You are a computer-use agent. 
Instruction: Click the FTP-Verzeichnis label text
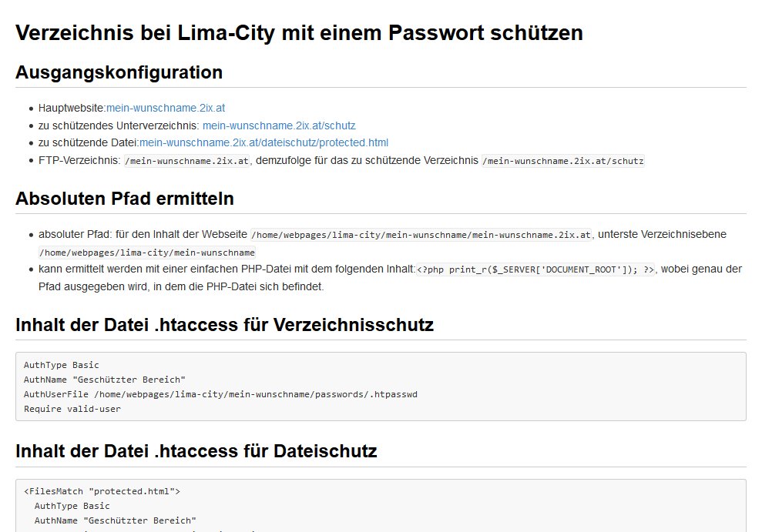tap(79, 160)
